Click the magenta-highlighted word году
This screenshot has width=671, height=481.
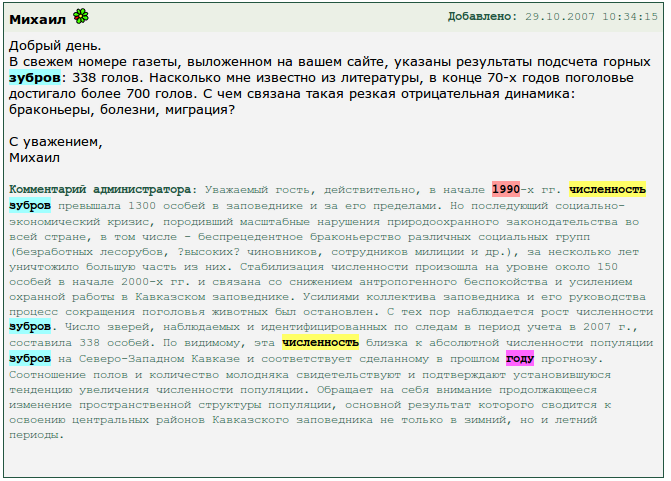tap(520, 359)
